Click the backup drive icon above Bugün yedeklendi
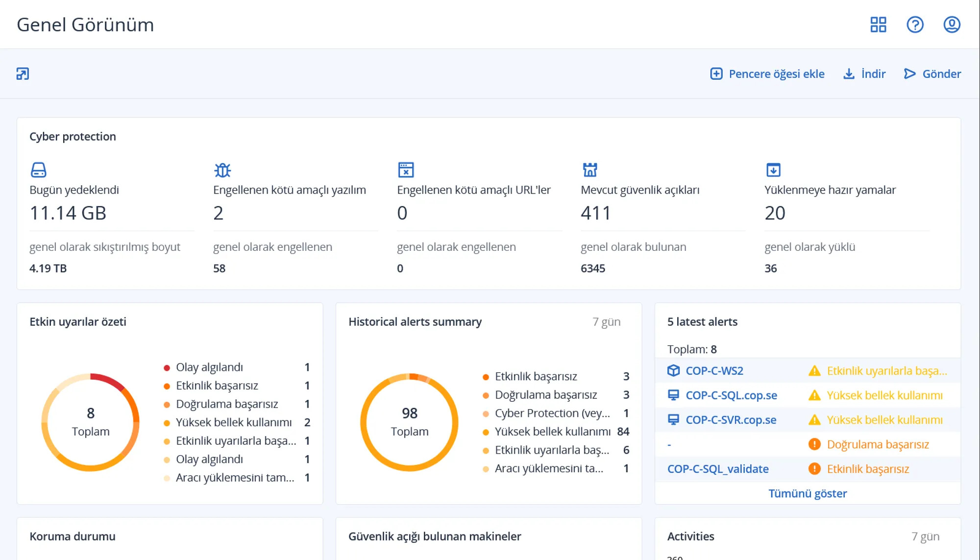The width and height of the screenshot is (980, 560). pos(38,170)
